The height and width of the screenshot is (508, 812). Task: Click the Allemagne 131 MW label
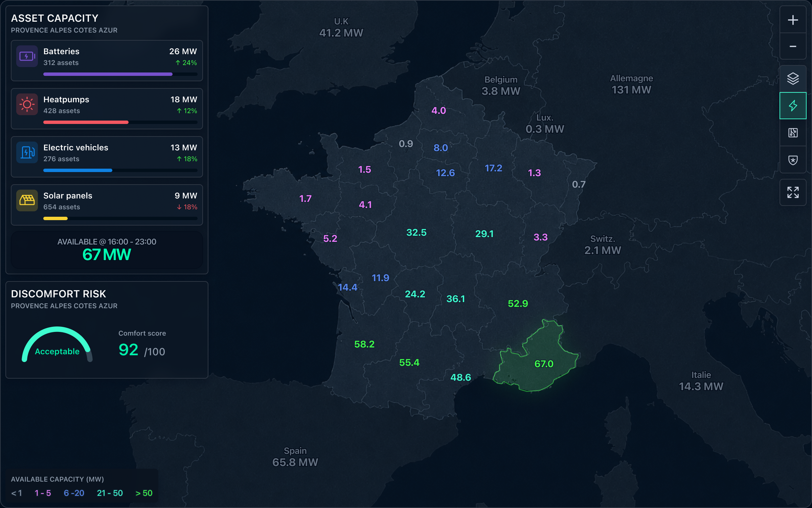pos(631,84)
